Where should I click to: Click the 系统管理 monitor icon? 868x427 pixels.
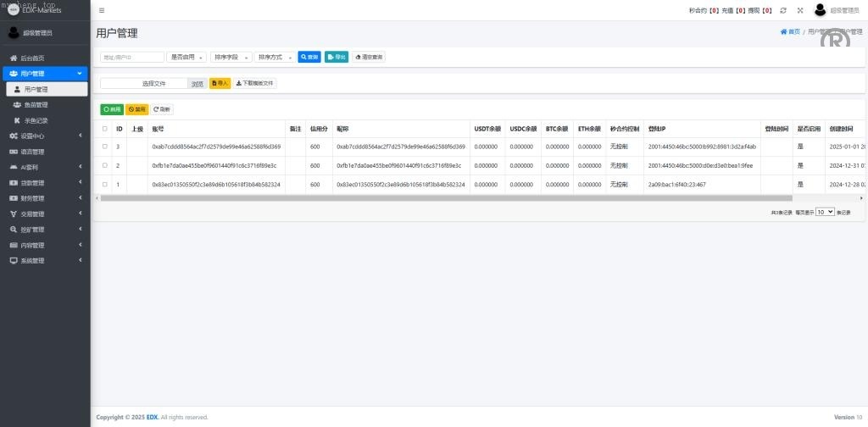pyautogui.click(x=14, y=261)
